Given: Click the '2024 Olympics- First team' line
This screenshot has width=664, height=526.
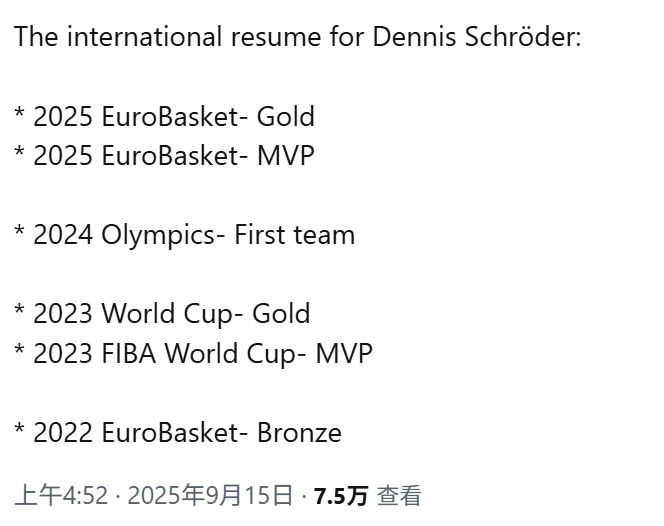Looking at the screenshot, I should [185, 235].
